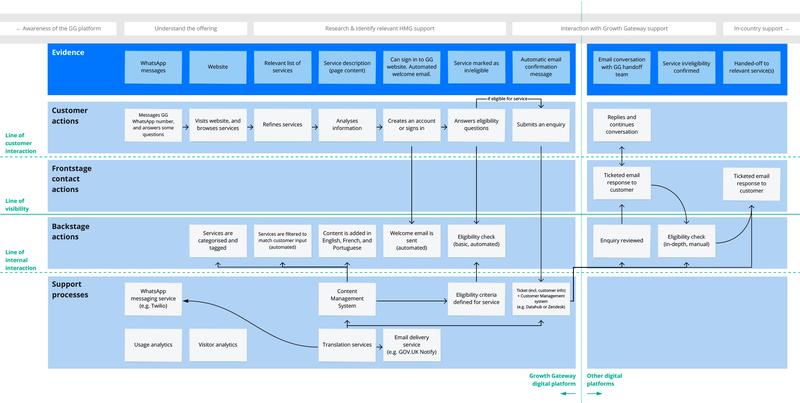The width and height of the screenshot is (800, 403).
Task: Click the Website evidence box
Action: tap(217, 66)
